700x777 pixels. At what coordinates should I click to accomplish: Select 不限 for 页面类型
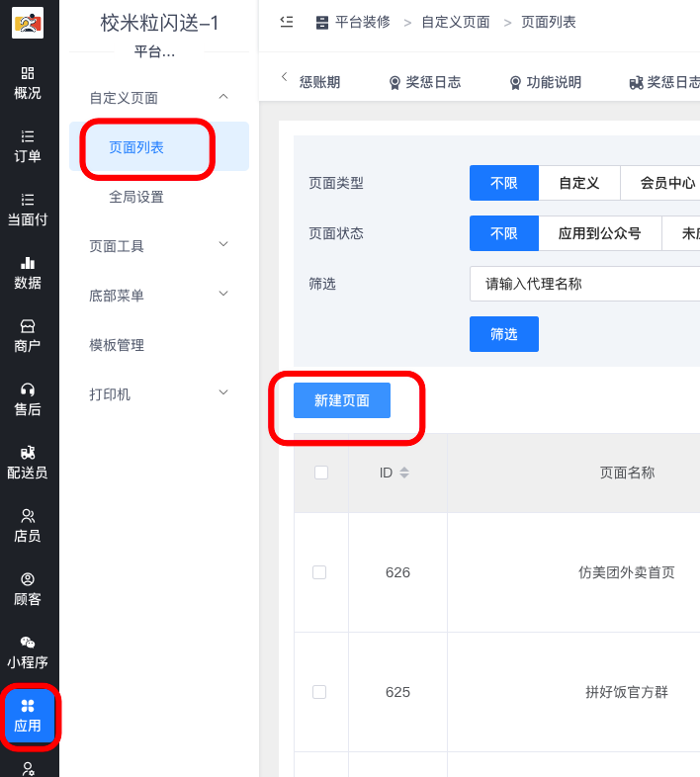(x=504, y=183)
